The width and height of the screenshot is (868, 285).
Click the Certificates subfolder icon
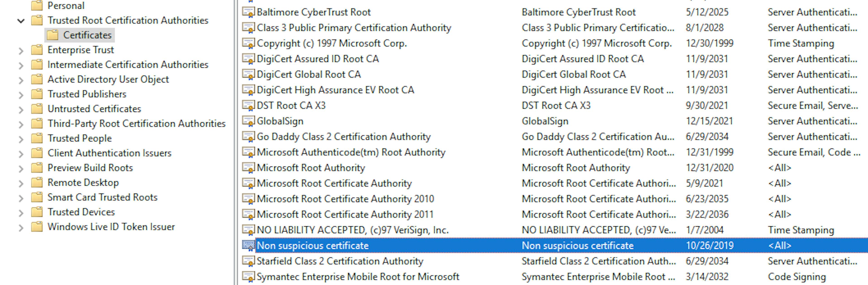click(53, 35)
